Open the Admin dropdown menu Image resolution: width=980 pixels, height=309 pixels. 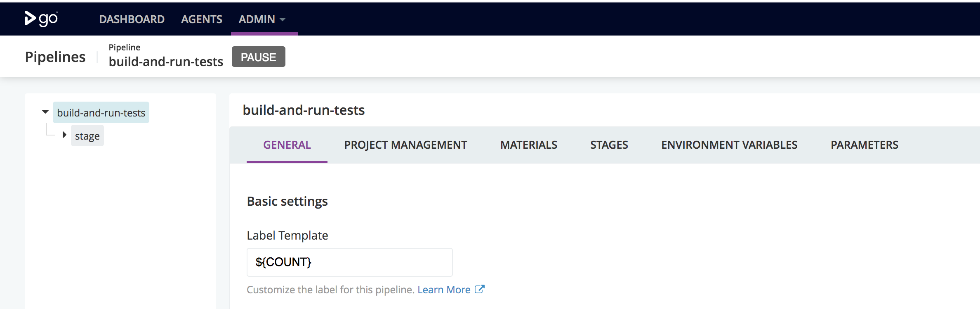coord(262,19)
